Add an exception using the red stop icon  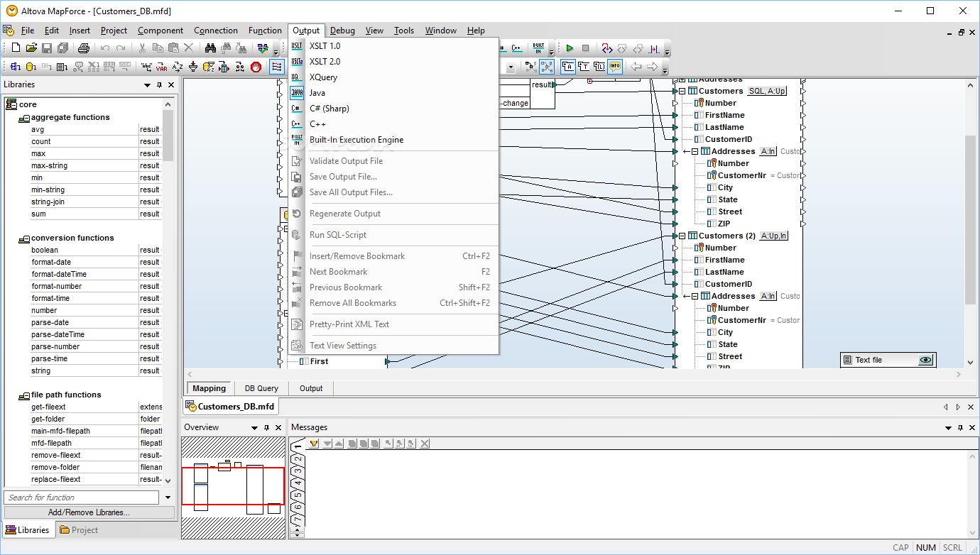tap(256, 66)
